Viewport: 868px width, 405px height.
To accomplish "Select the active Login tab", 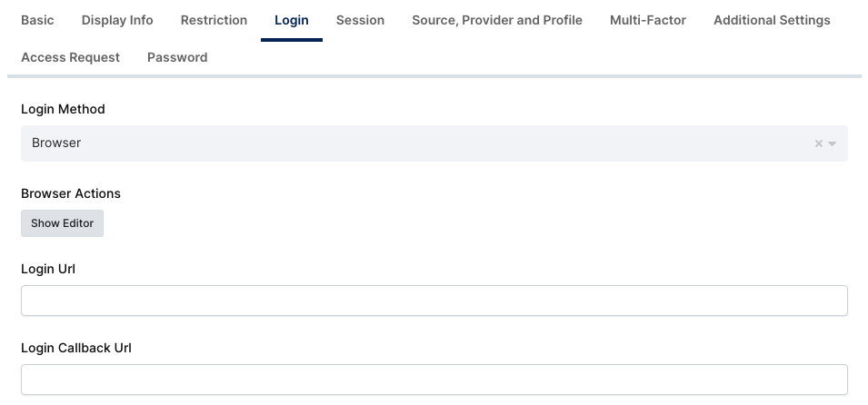I will (291, 20).
